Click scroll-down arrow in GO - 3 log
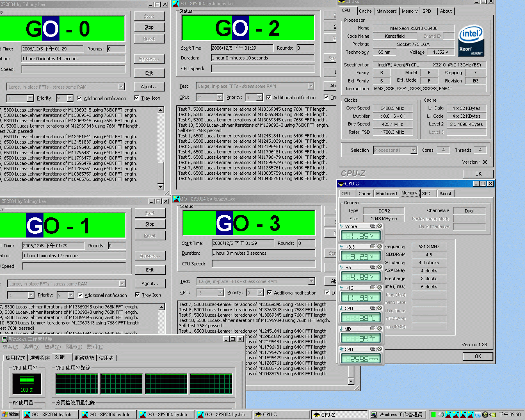The height and width of the screenshot is (420, 525). pos(351,381)
